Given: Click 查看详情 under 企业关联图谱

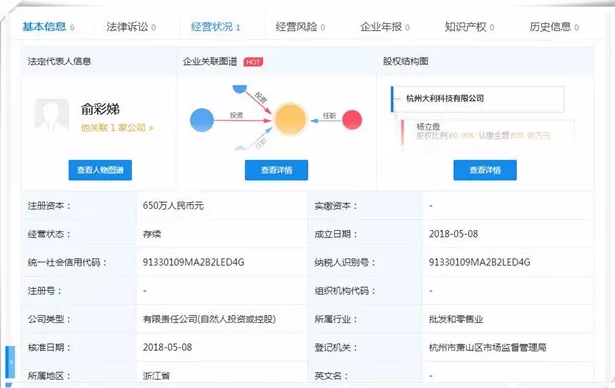Looking at the screenshot, I should [277, 170].
